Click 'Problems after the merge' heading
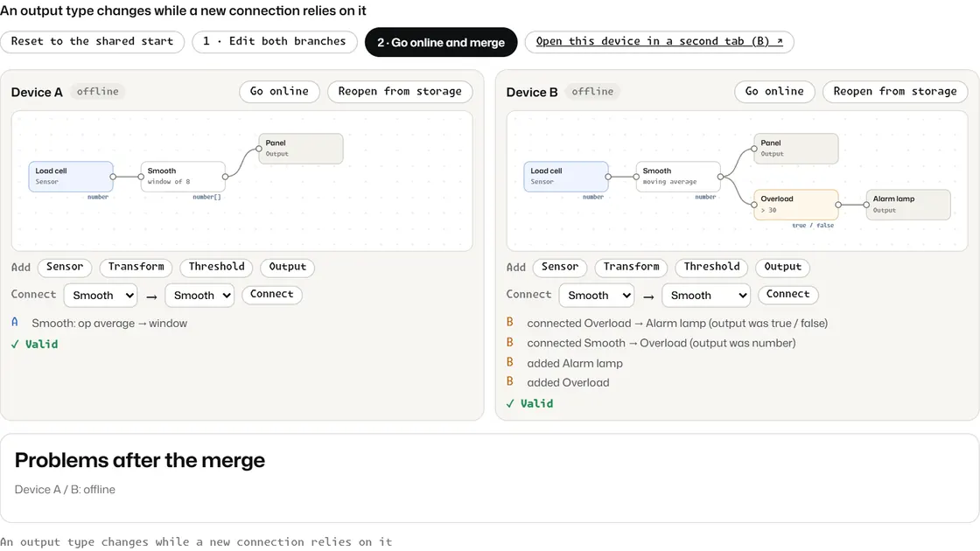The height and width of the screenshot is (551, 980). tap(139, 460)
